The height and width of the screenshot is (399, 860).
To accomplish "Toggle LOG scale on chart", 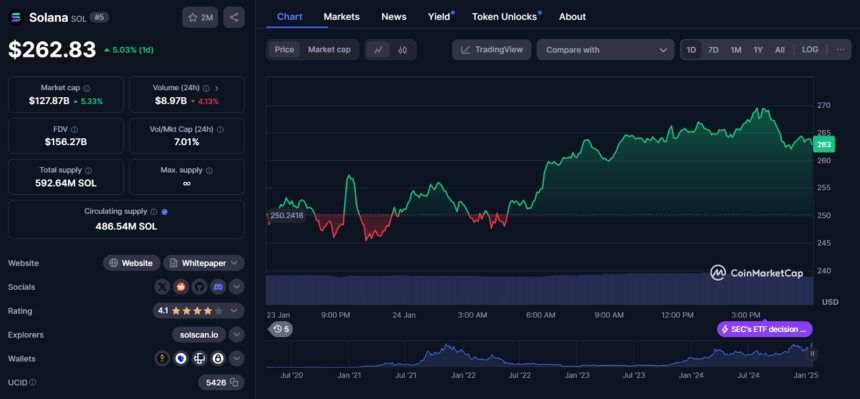I will tap(810, 49).
